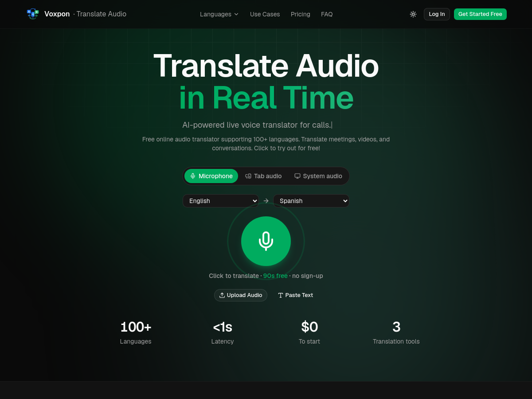Click 'AI-powered live voice translator for calls.' text
Image resolution: width=532 pixels, height=399 pixels.
coord(257,125)
